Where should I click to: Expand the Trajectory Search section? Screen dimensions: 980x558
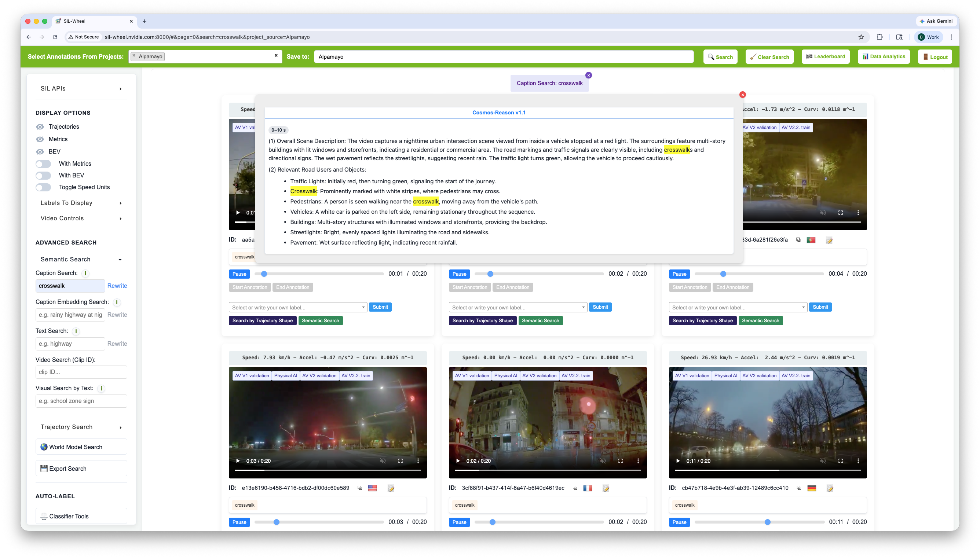(x=81, y=427)
